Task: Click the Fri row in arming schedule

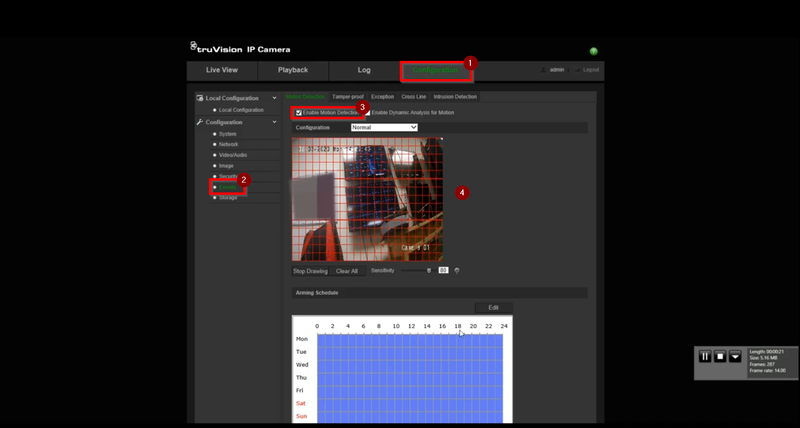Action: [410, 390]
